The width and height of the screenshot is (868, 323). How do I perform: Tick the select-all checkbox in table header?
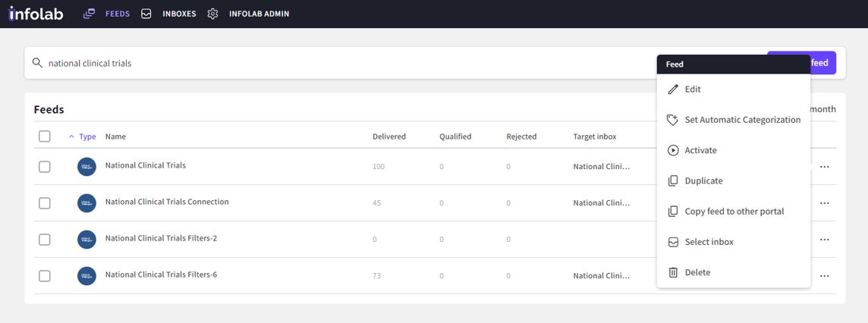[x=44, y=136]
